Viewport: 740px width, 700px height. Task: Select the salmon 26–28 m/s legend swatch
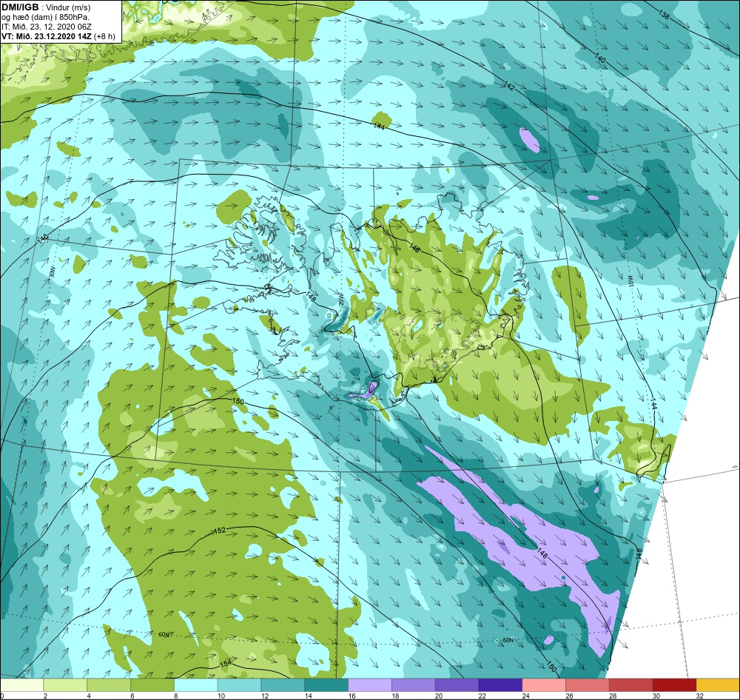[x=587, y=685]
